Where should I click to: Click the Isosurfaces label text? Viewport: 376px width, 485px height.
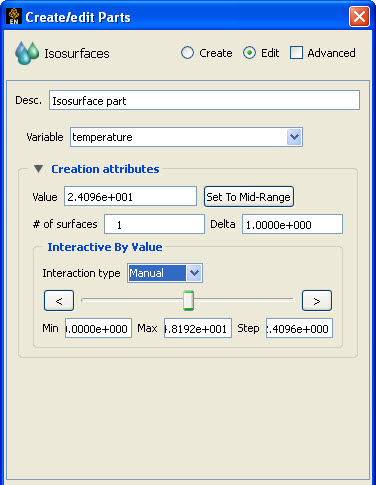77,53
